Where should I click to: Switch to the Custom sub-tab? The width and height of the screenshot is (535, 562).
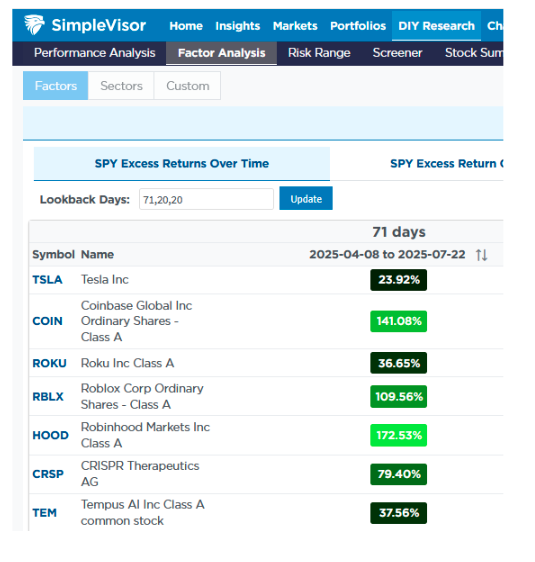tap(187, 86)
